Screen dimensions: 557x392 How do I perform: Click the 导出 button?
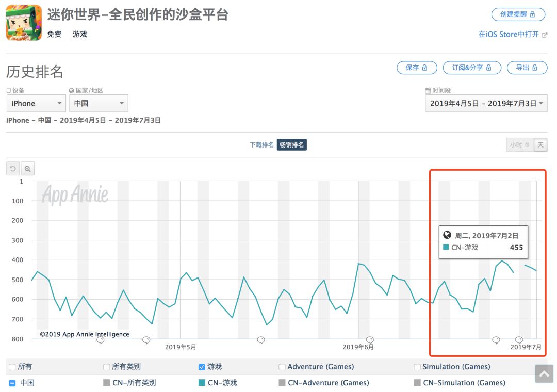click(527, 68)
